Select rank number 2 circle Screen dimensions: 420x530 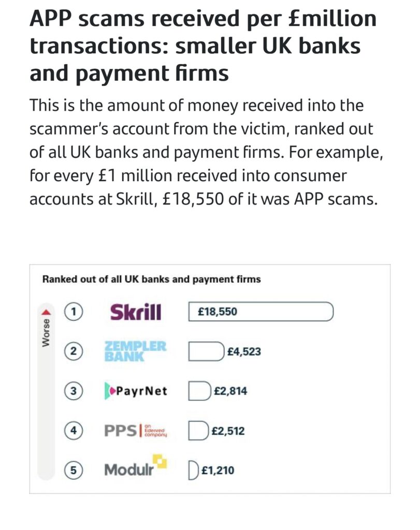(74, 351)
